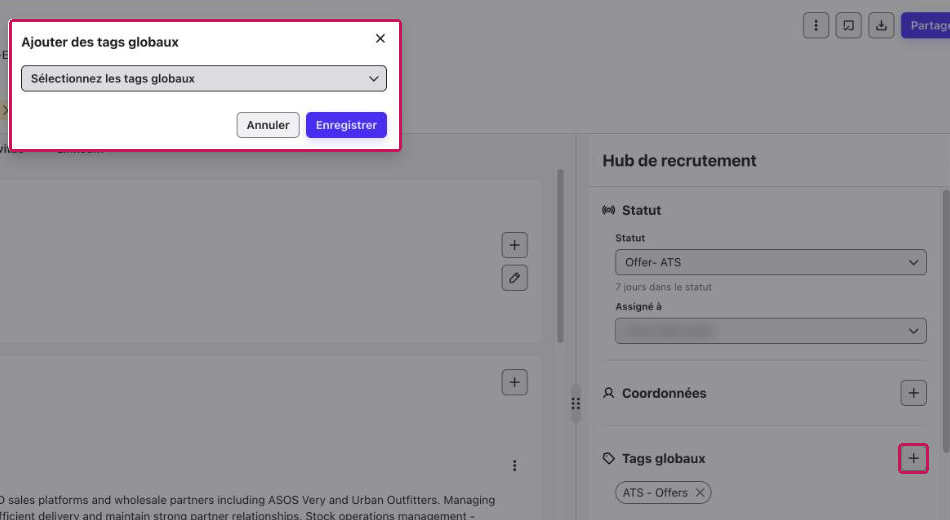
Task: Click the plus button in the second section
Action: pyautogui.click(x=514, y=382)
